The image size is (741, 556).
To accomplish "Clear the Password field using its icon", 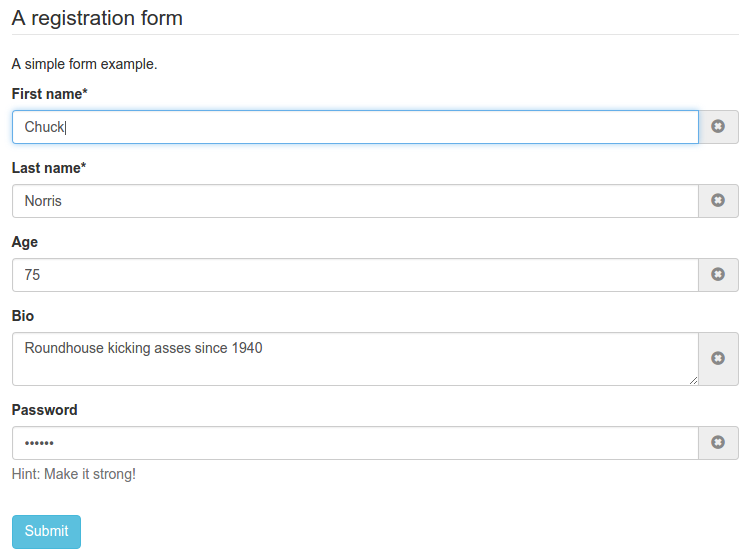I will tap(718, 443).
